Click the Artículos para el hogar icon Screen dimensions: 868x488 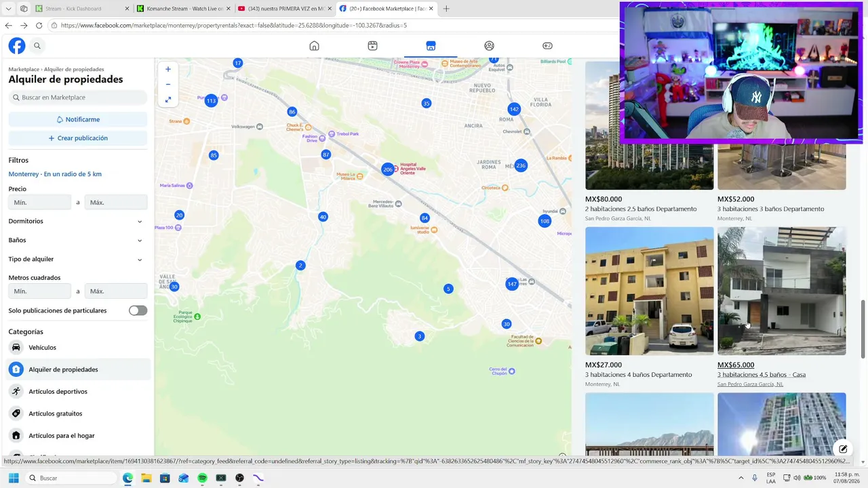point(16,436)
